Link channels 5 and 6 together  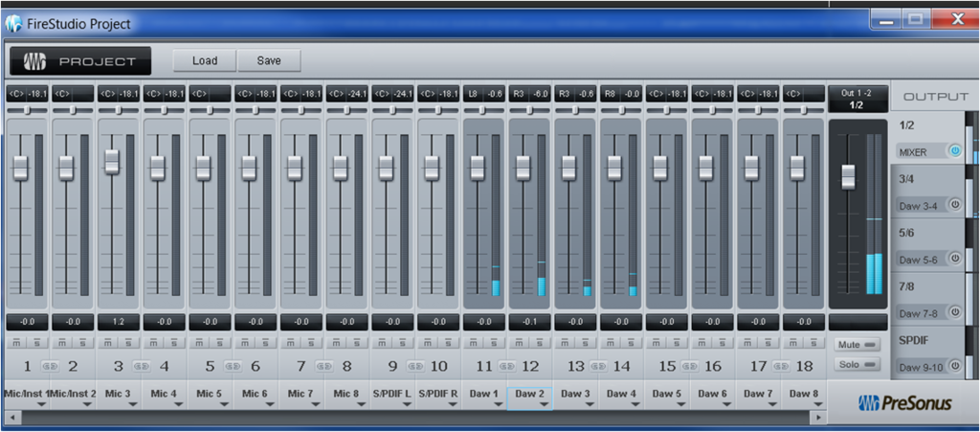tap(231, 365)
